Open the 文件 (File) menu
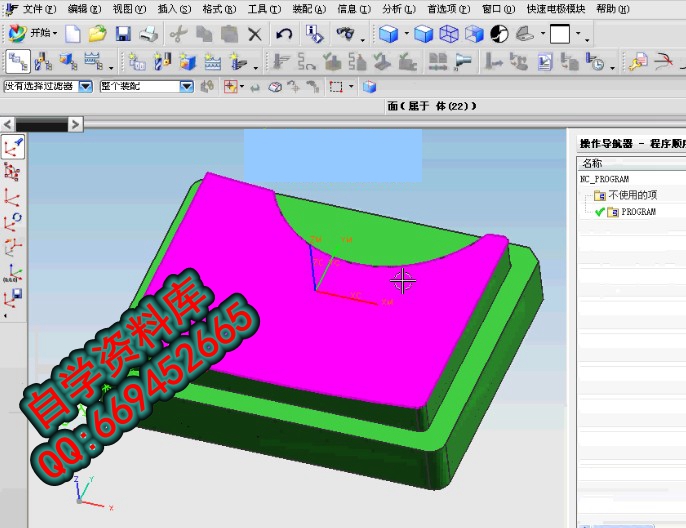Image resolution: width=686 pixels, height=528 pixels. tap(33, 8)
